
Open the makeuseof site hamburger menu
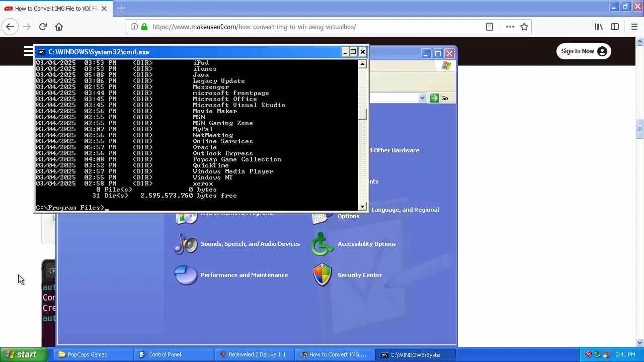point(29,51)
